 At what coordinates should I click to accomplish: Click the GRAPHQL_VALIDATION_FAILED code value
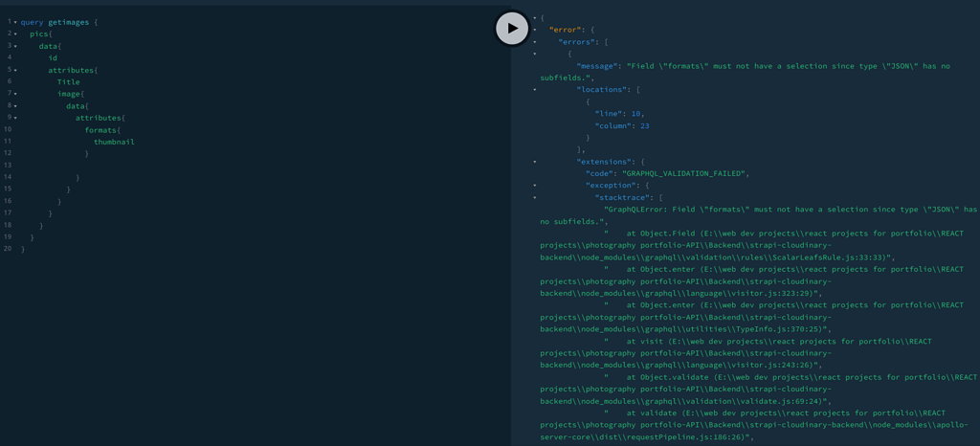(684, 173)
